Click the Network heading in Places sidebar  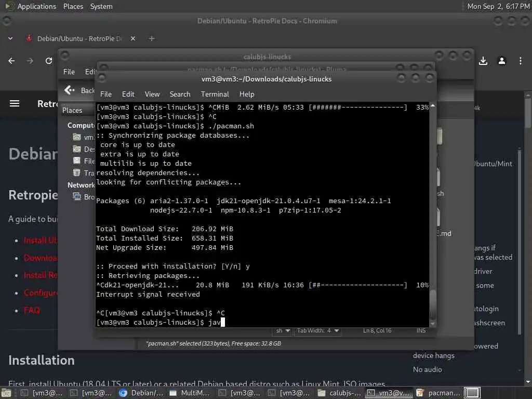81,185
